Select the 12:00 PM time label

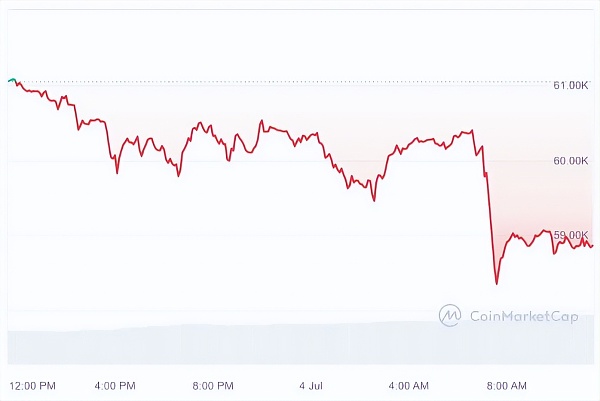click(x=32, y=385)
